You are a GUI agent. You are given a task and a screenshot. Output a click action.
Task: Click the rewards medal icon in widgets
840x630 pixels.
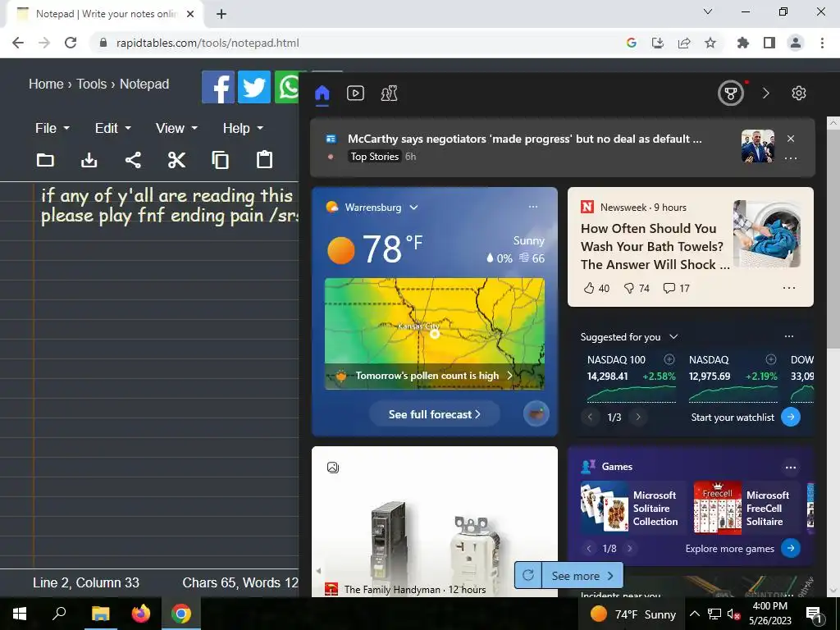[731, 94]
